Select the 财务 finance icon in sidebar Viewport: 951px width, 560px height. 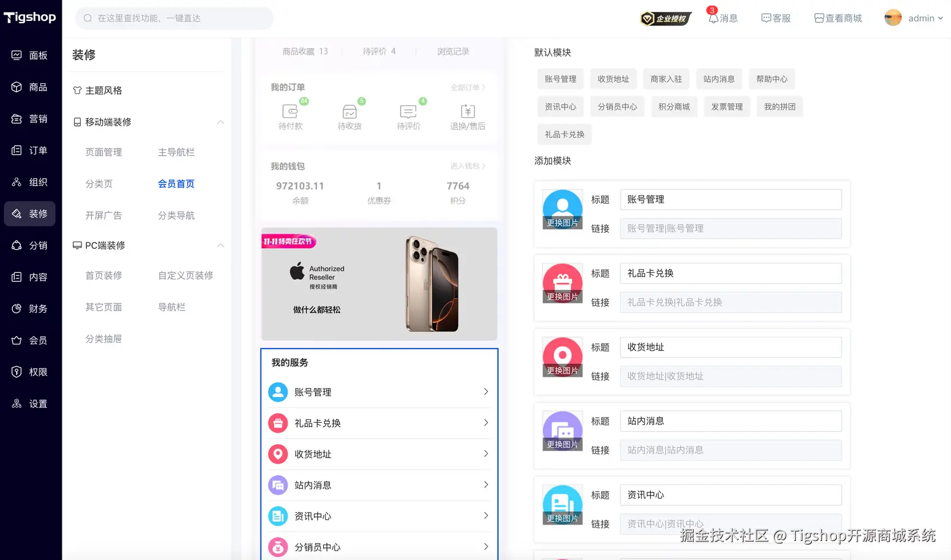[17, 309]
